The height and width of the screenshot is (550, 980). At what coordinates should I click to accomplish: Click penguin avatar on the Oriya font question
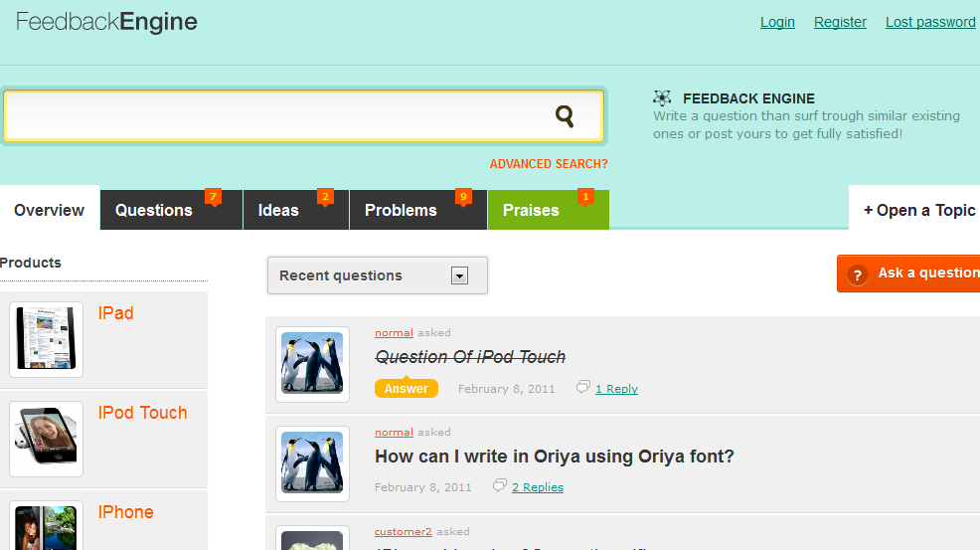click(312, 463)
